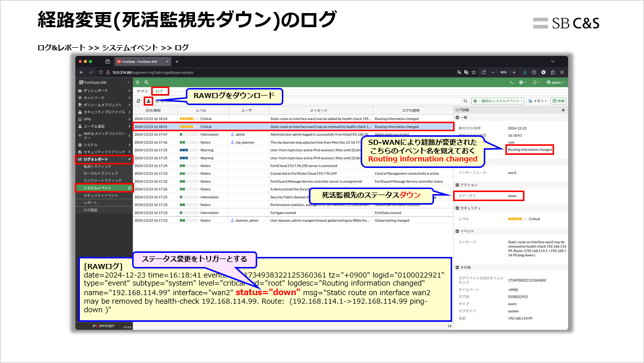Click the browser back arrow
The width and height of the screenshot is (644, 363).
82,72
